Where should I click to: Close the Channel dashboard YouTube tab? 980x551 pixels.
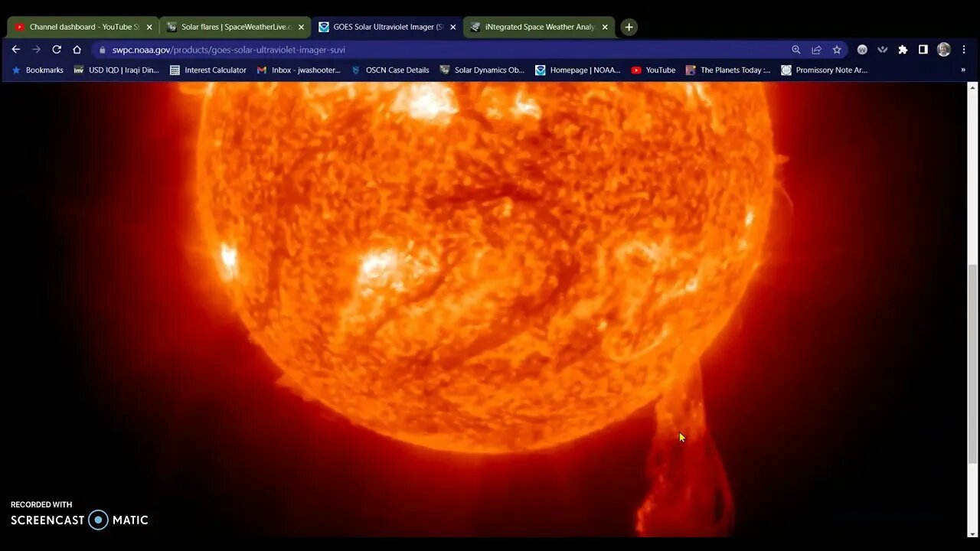click(149, 27)
